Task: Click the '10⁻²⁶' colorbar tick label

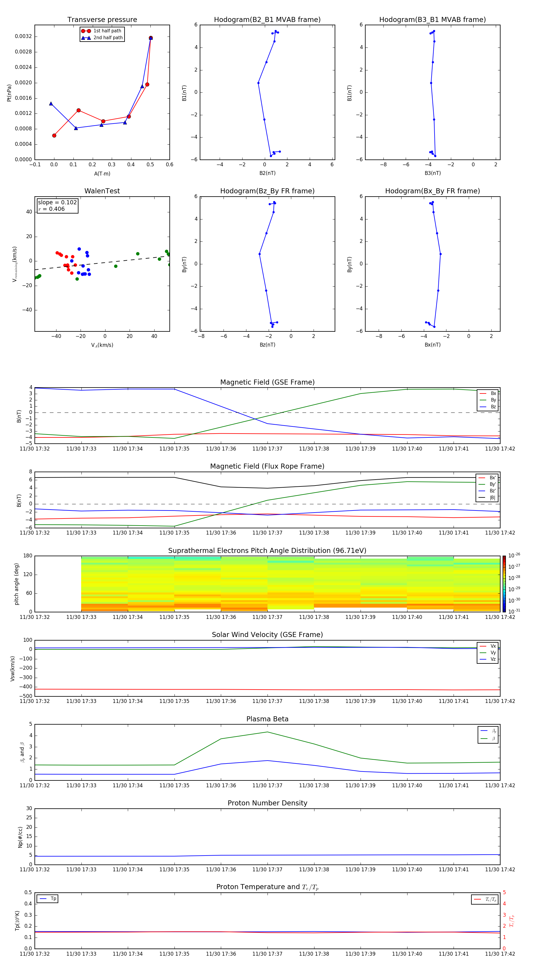Action: pyautogui.click(x=514, y=555)
